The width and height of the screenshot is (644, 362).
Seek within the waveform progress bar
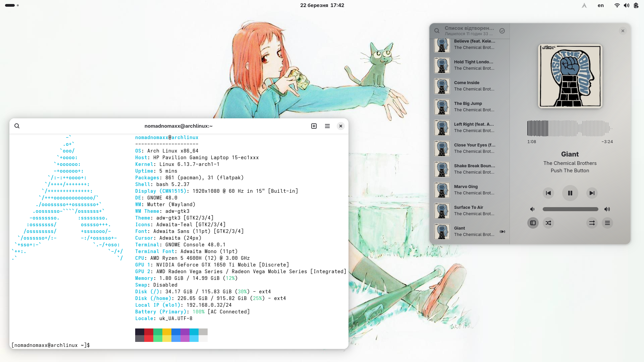(x=570, y=128)
